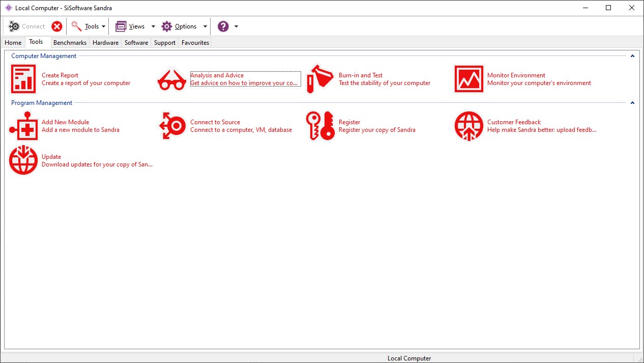This screenshot has height=363, width=644.
Task: Click 'Connect to a computer, VM, database' text
Action: (x=241, y=130)
